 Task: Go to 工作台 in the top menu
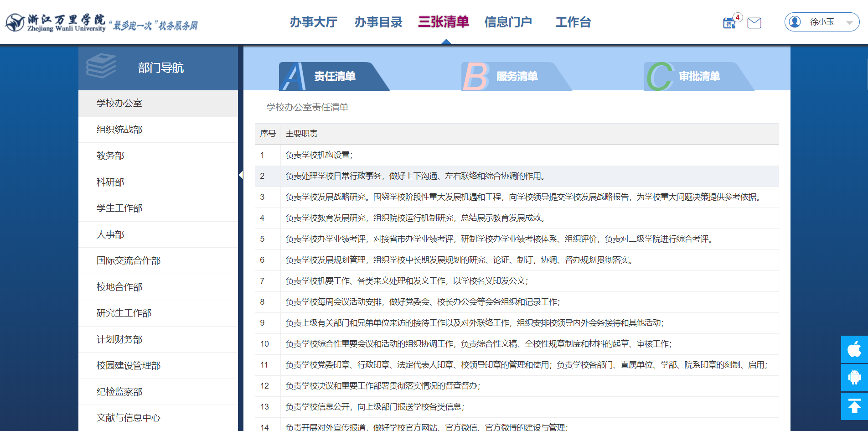[x=573, y=22]
